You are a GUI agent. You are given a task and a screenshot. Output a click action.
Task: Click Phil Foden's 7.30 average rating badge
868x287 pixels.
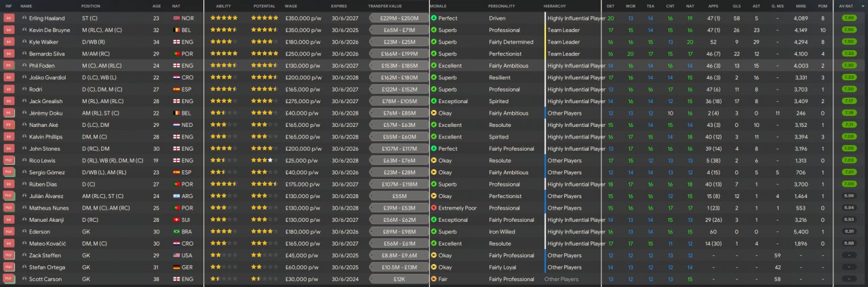click(x=848, y=66)
